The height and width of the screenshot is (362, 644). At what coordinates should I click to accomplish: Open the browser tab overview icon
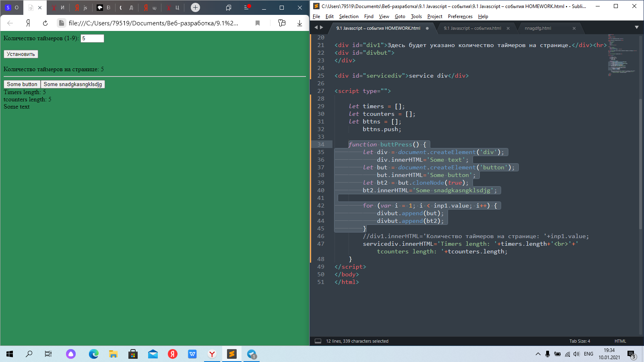pyautogui.click(x=229, y=7)
